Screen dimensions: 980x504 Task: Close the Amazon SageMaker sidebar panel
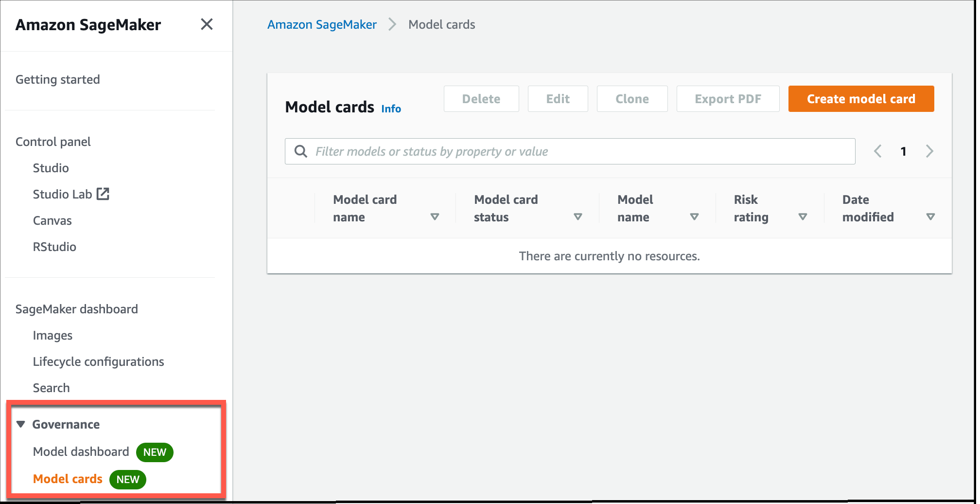coord(207,24)
